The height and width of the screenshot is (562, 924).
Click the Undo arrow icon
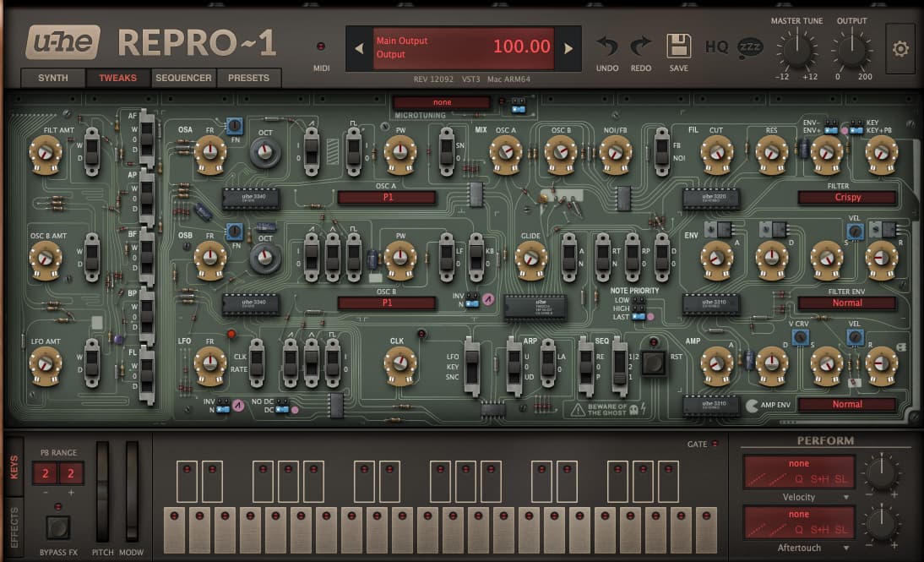607,46
